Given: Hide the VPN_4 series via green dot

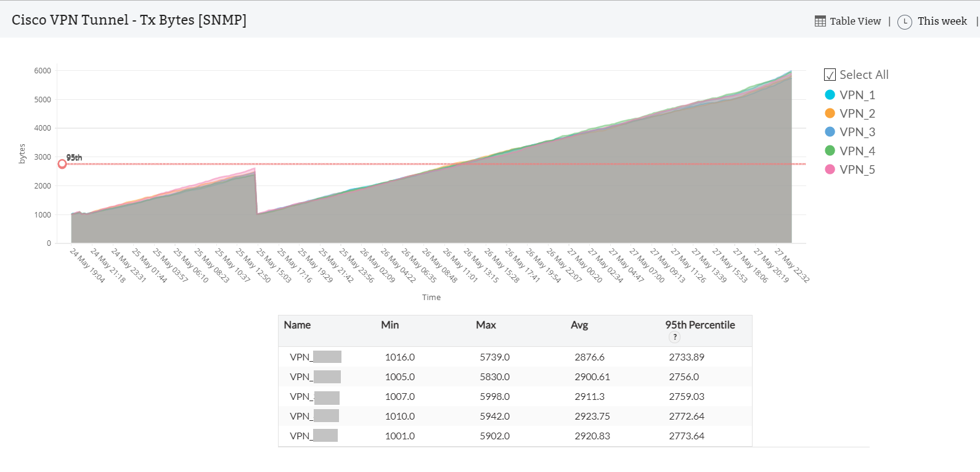Looking at the screenshot, I should [830, 151].
